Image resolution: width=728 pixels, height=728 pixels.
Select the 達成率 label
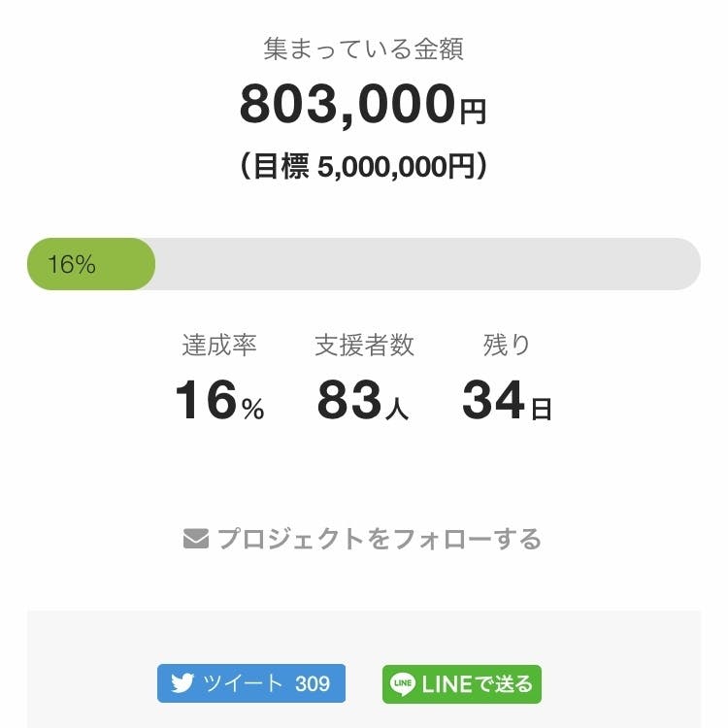pyautogui.click(x=219, y=345)
